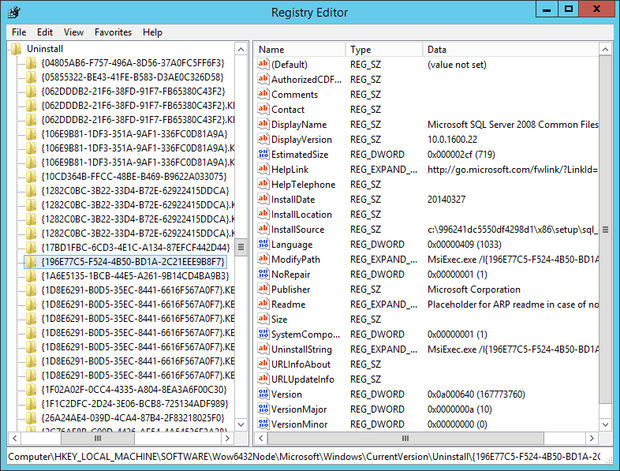Click the string icon next to DisplayName

(263, 124)
